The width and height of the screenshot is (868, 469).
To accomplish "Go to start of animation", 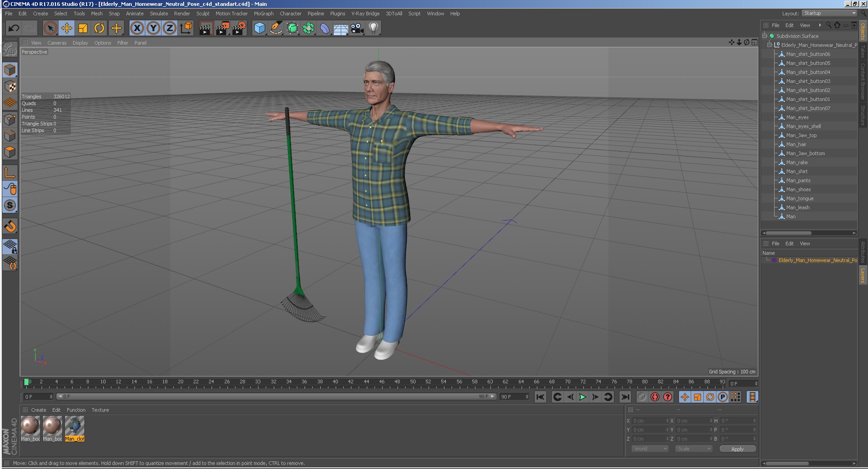I will pyautogui.click(x=540, y=397).
